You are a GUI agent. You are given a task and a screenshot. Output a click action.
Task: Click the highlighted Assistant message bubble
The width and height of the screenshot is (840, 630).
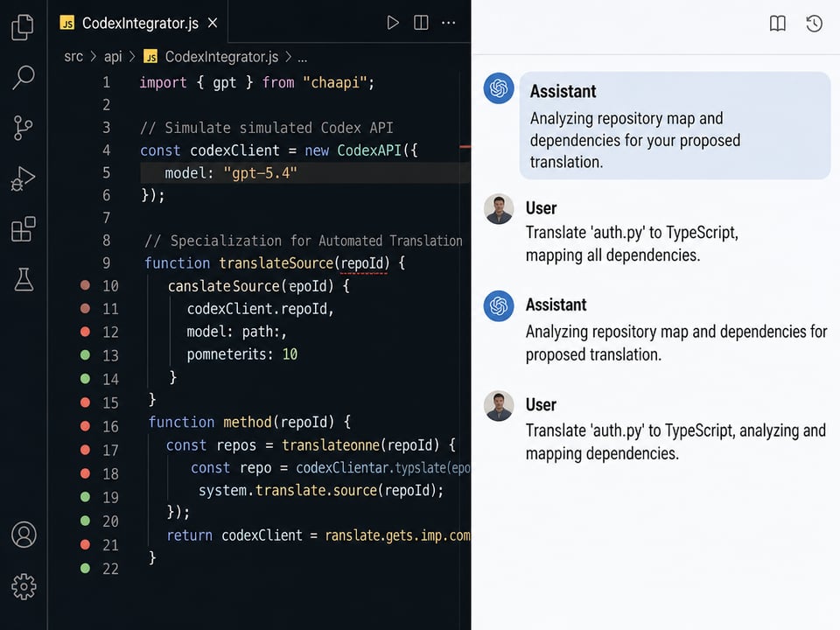pyautogui.click(x=675, y=125)
